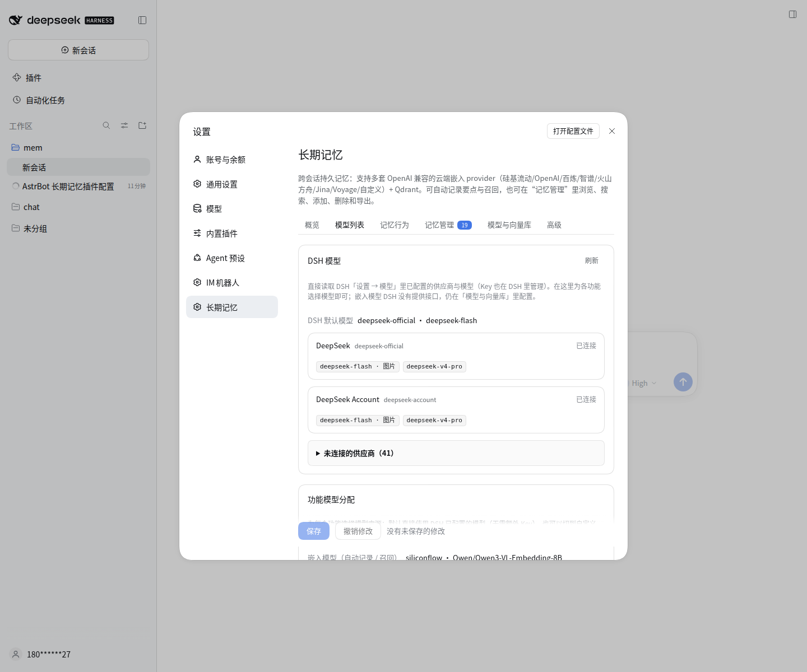Image resolution: width=807 pixels, height=672 pixels.
Task: Start a 新会话 from sidebar button
Action: [x=78, y=50]
